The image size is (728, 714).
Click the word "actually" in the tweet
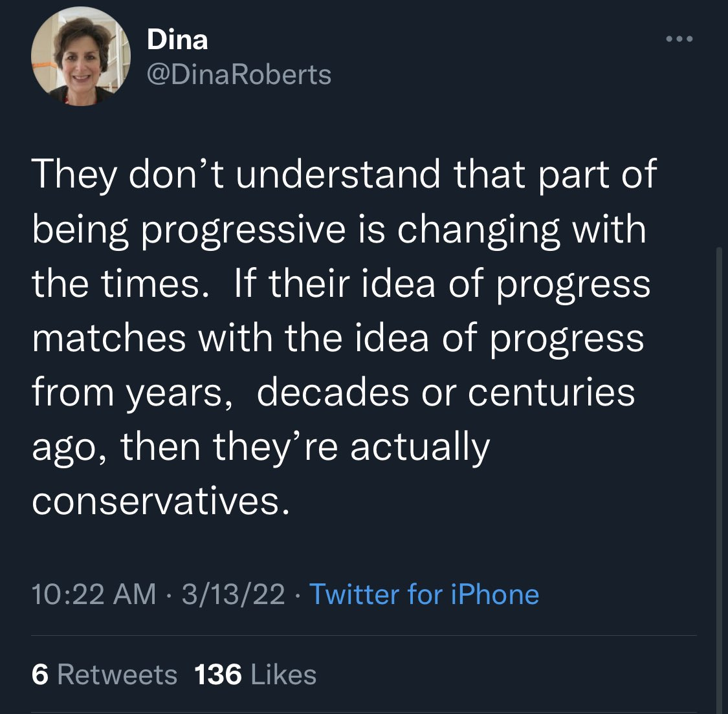point(420,448)
